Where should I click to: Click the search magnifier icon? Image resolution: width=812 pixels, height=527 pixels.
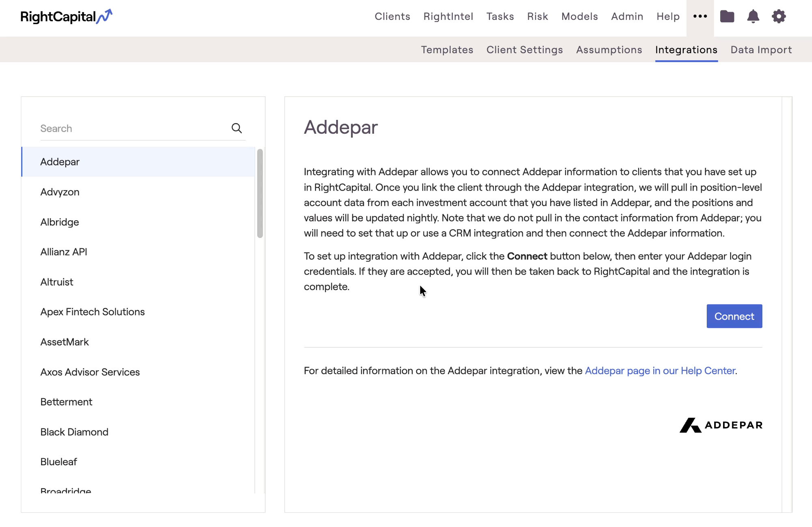tap(237, 128)
